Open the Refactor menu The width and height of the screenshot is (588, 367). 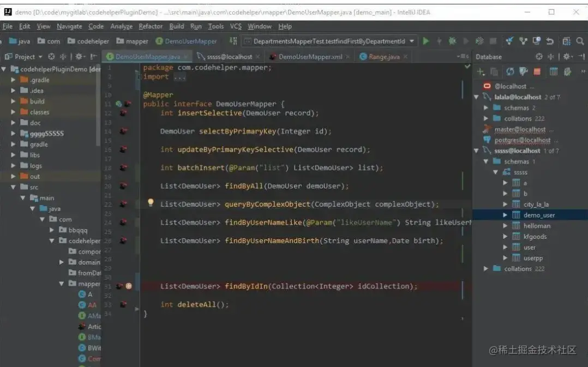(151, 26)
